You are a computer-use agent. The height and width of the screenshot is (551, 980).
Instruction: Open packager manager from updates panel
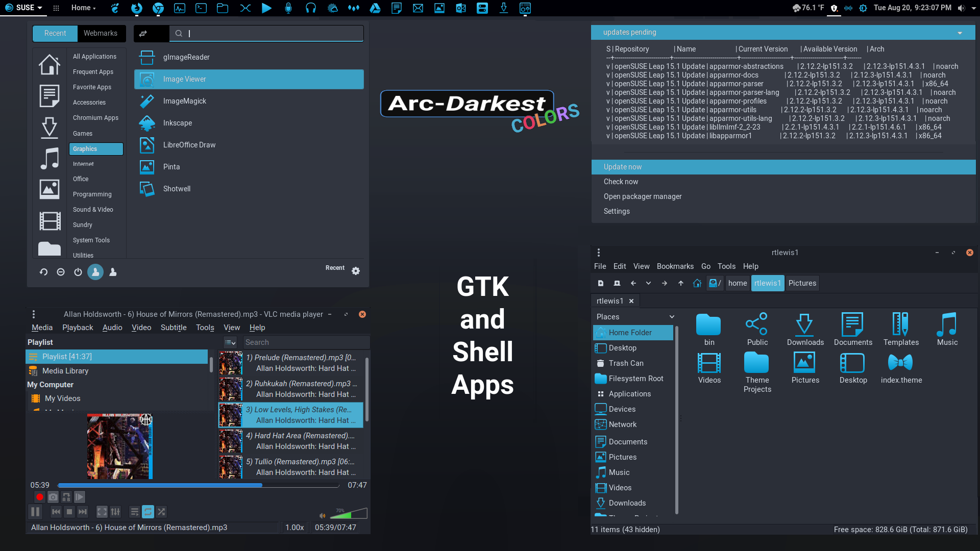[783, 196]
